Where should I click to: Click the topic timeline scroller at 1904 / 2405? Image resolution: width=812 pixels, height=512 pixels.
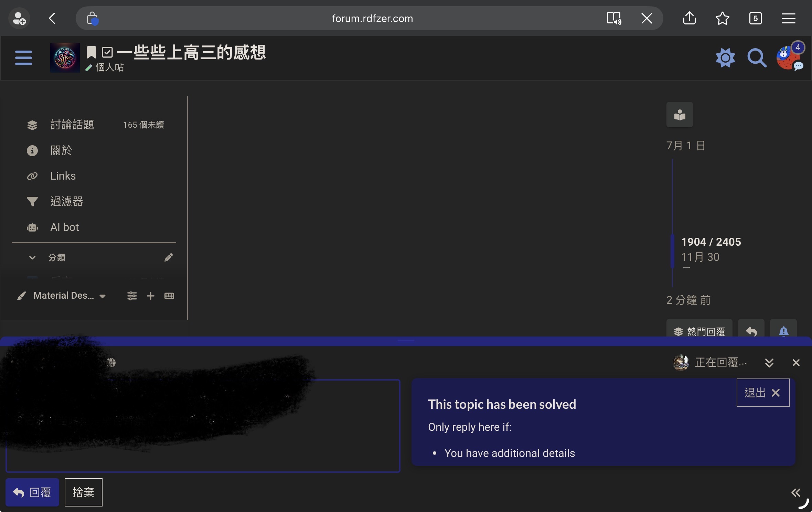(x=711, y=242)
